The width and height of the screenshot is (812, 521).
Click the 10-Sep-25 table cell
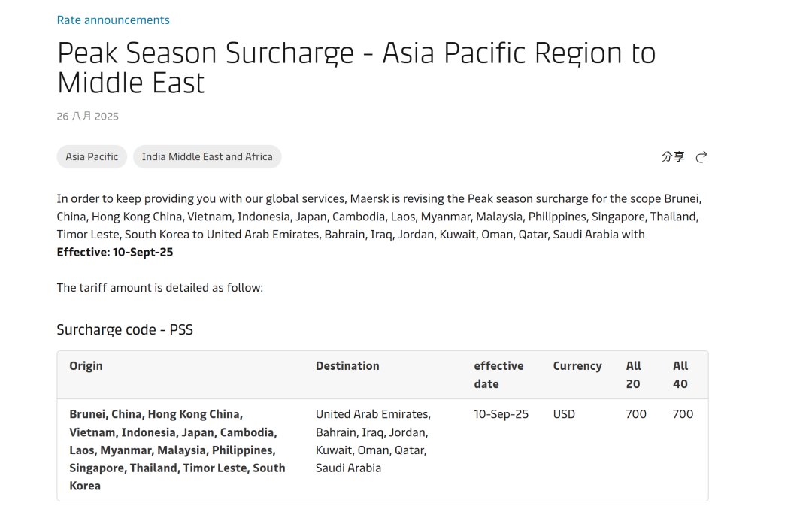tap(501, 414)
